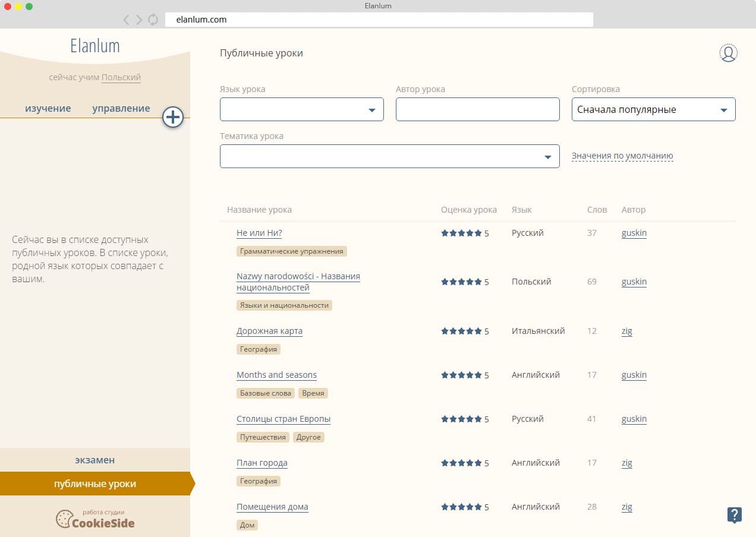Click 'География' tag under 'План города'

click(x=259, y=481)
